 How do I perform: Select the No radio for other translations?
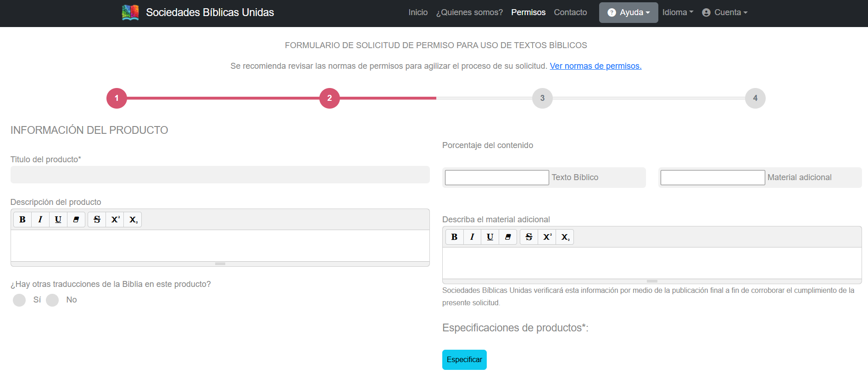[52, 300]
